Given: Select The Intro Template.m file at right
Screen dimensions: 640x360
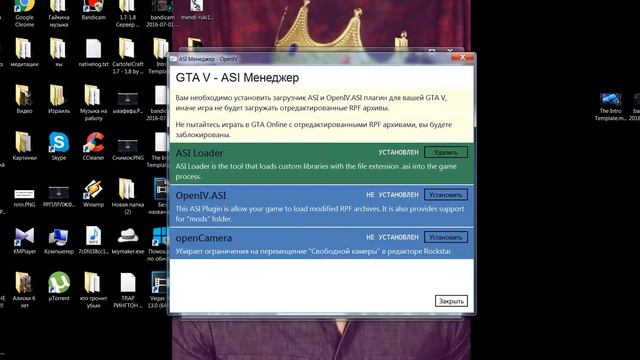Looking at the screenshot, I should (x=611, y=107).
